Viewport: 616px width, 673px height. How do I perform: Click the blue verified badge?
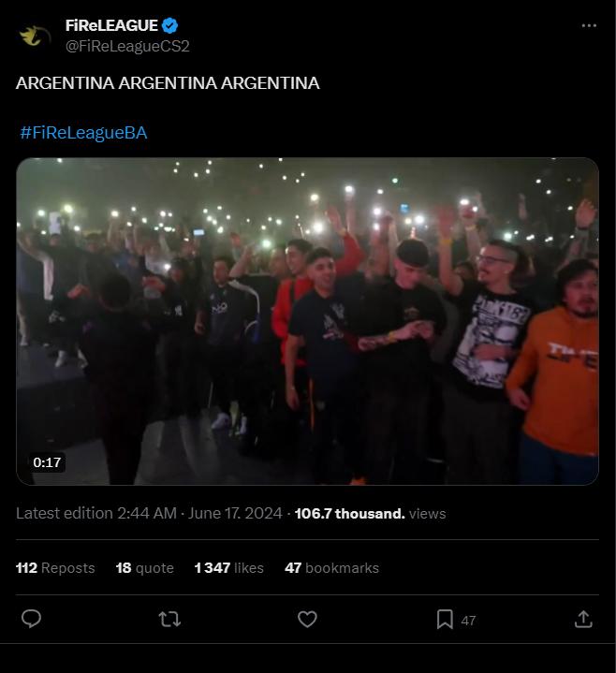tap(170, 26)
